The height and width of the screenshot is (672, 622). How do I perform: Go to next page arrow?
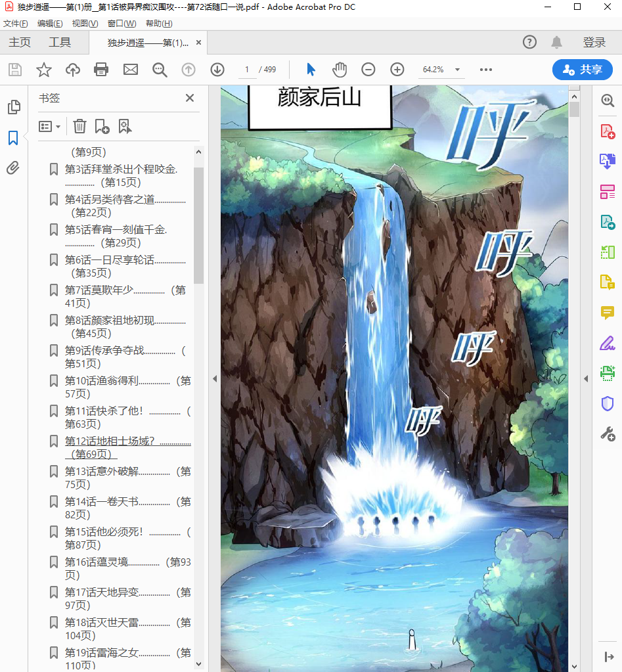pyautogui.click(x=217, y=70)
